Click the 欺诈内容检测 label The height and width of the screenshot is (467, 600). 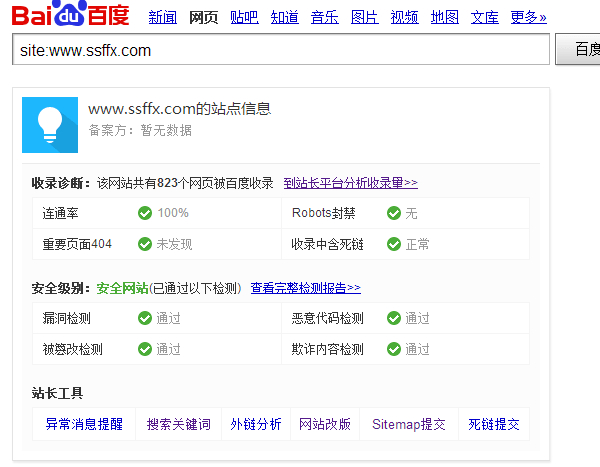point(328,349)
